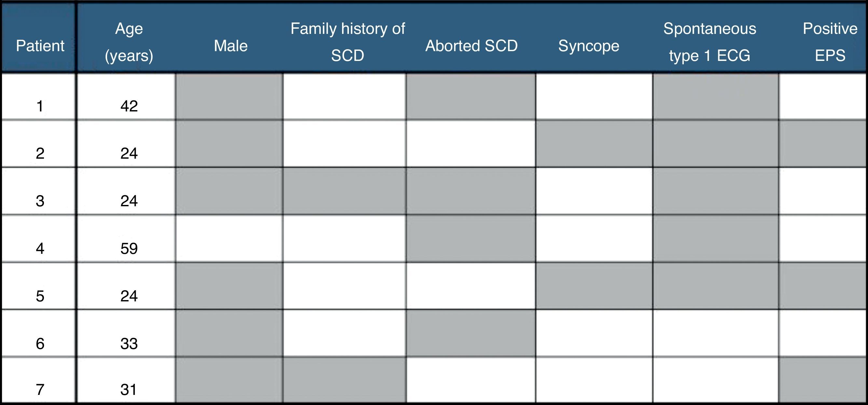Click shaded Positive EPS cell for patient 5
The image size is (868, 405).
pyautogui.click(x=823, y=286)
